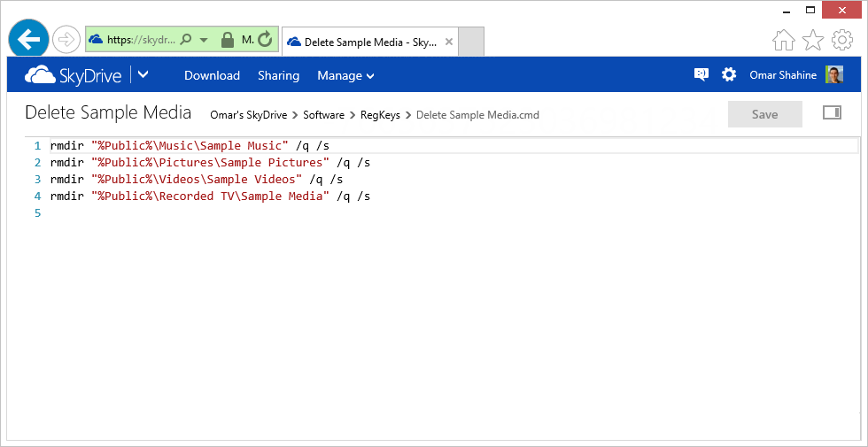868x447 pixels.
Task: Click the address bar search magnifier
Action: 186,40
